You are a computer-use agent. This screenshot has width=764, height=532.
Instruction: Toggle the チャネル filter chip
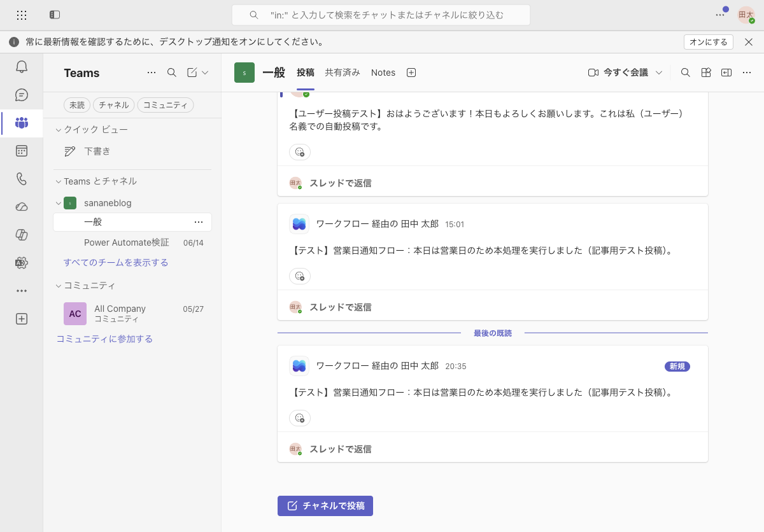pyautogui.click(x=114, y=105)
